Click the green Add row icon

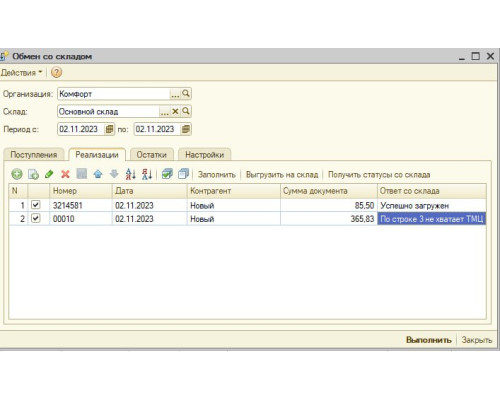17,174
